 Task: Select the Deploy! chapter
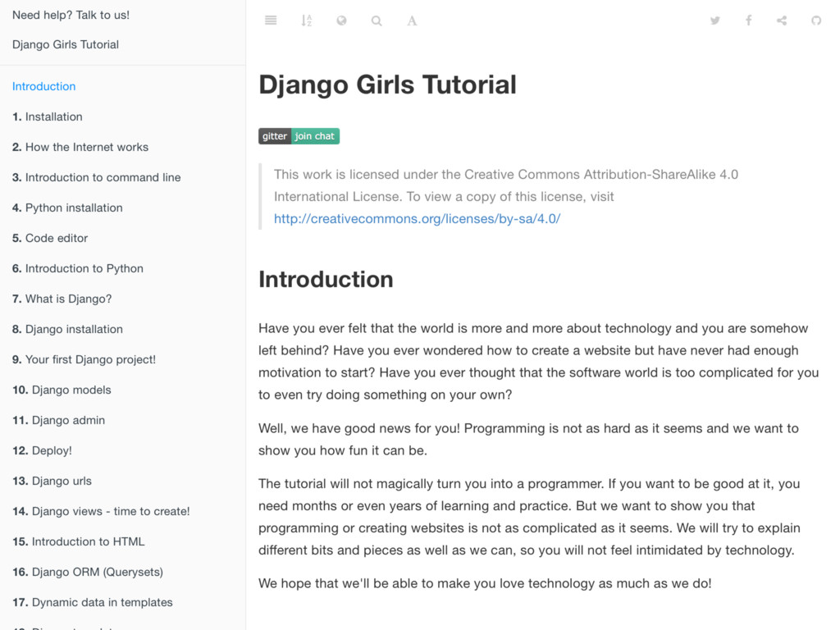[x=43, y=450]
